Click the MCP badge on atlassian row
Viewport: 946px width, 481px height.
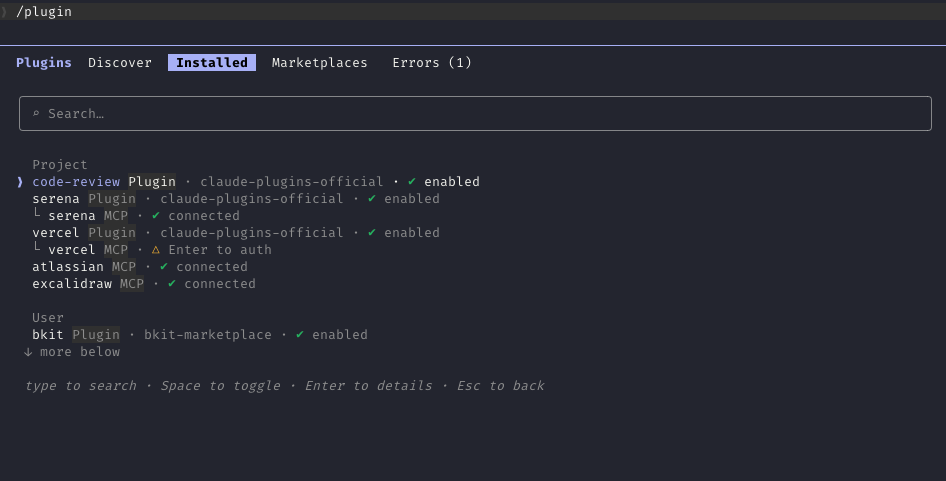[x=124, y=266]
